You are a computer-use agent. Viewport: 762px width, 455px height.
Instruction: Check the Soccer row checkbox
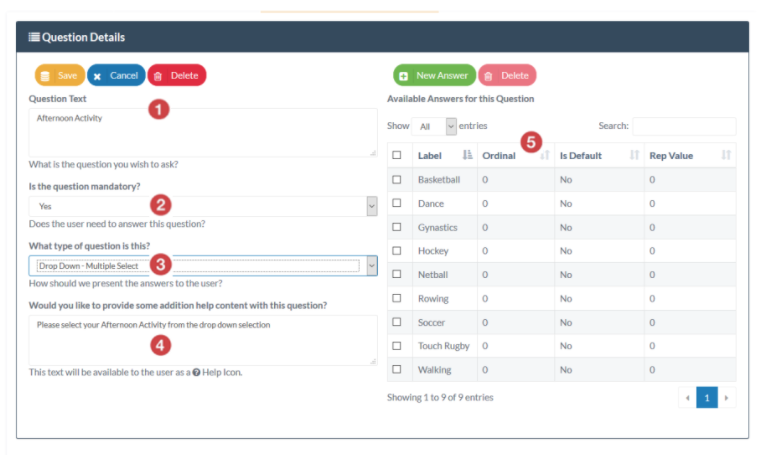(397, 322)
